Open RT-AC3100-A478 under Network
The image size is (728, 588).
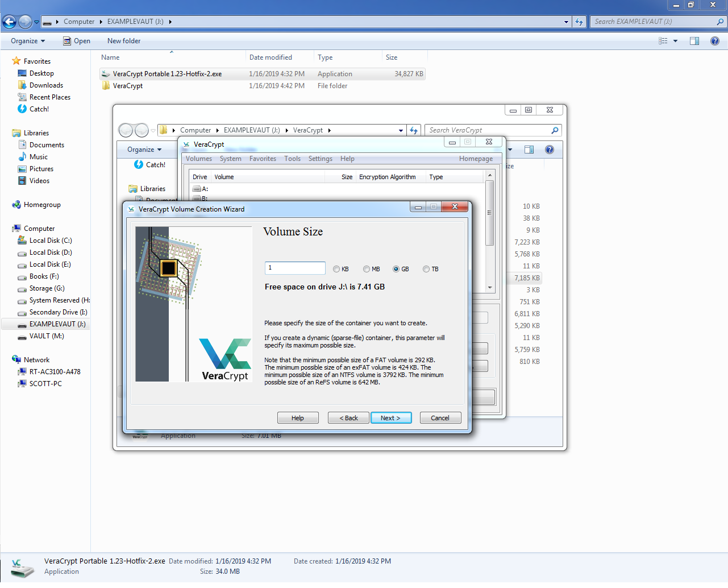[x=55, y=372]
